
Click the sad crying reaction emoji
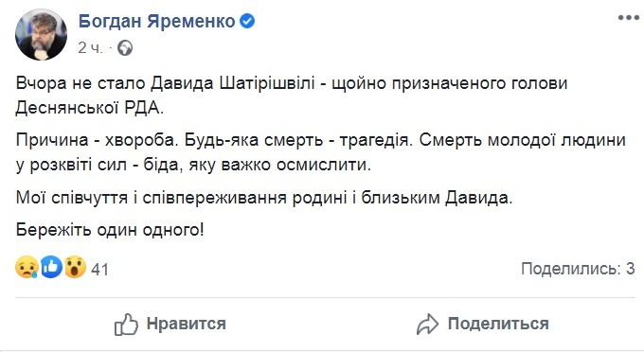[27, 268]
